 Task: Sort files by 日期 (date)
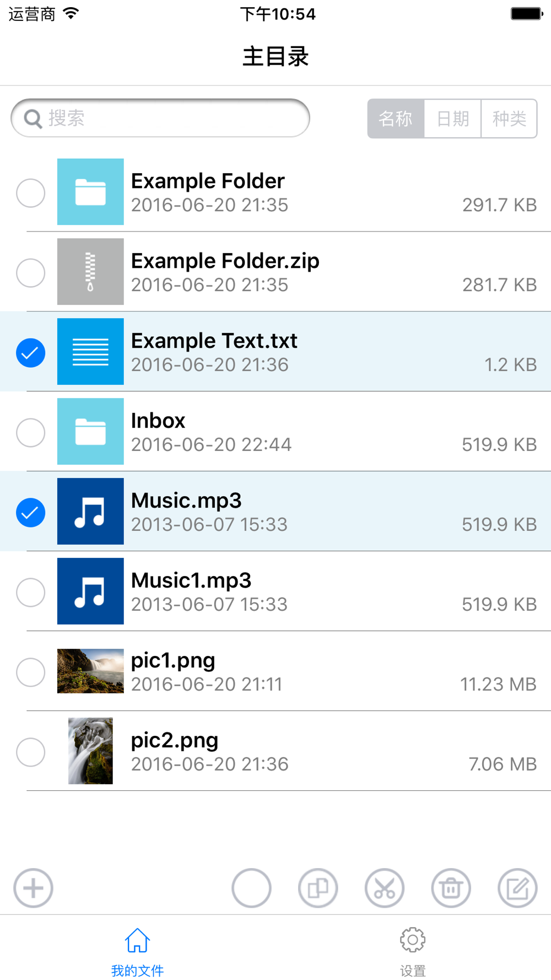click(453, 119)
